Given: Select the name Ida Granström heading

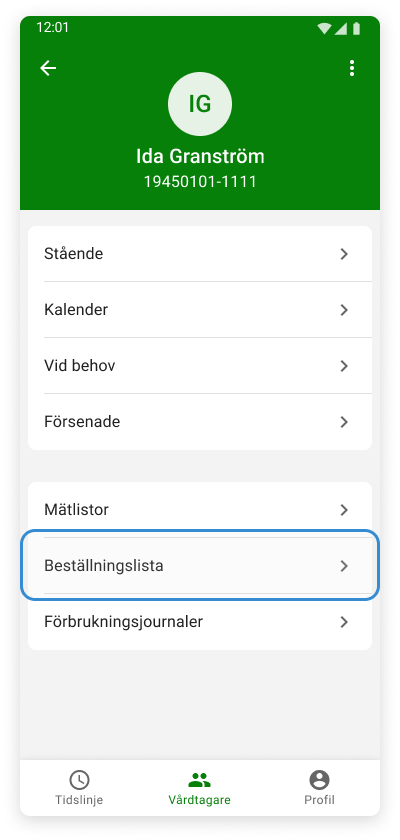Looking at the screenshot, I should click(200, 156).
